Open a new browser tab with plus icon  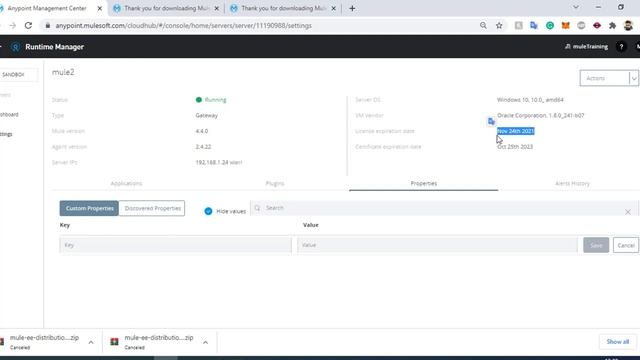tap(352, 8)
